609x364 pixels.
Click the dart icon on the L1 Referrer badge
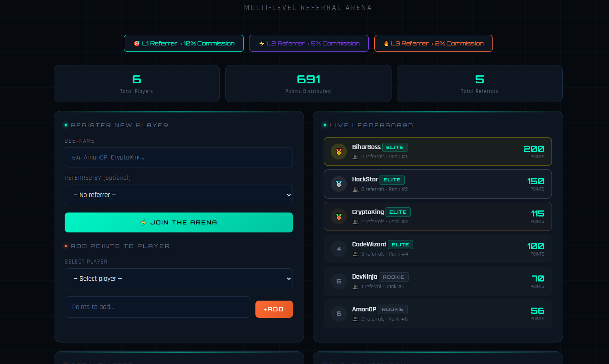(x=136, y=43)
